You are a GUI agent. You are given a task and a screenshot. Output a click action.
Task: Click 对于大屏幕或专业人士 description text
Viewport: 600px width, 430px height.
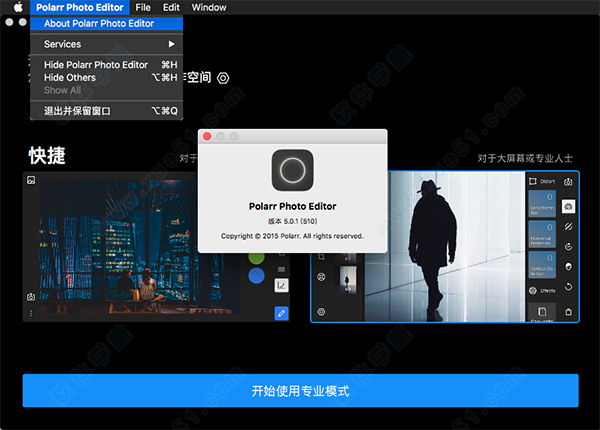(x=525, y=158)
